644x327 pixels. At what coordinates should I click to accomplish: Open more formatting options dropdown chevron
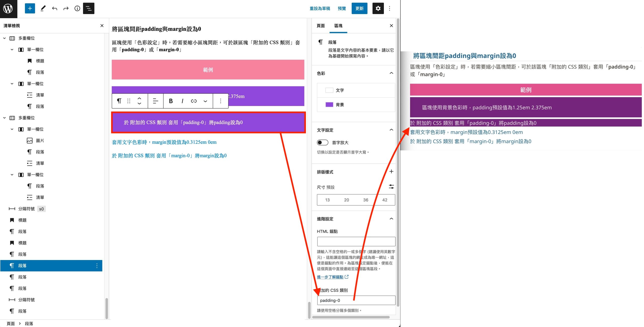coord(205,101)
